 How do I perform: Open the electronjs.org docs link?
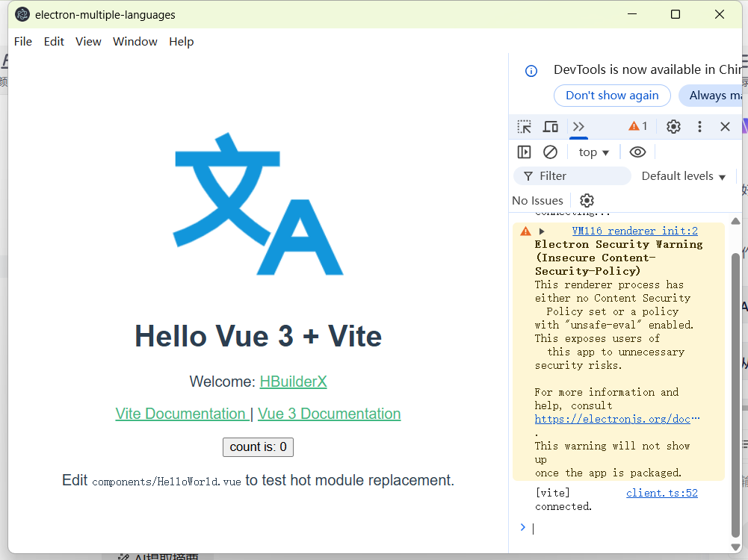pyautogui.click(x=616, y=419)
